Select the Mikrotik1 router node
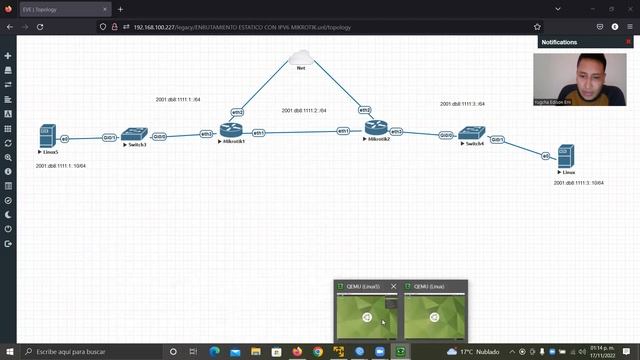Image resolution: width=640 pixels, height=360 pixels. (x=231, y=130)
